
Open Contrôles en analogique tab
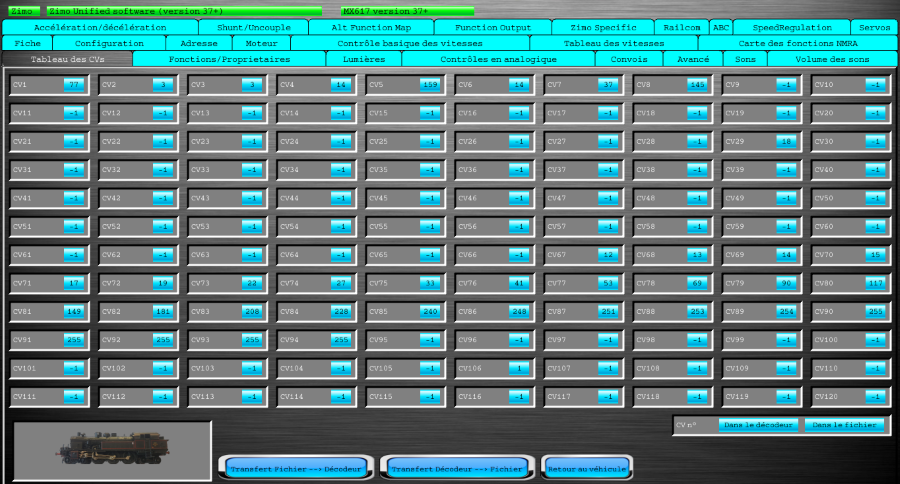click(x=498, y=59)
